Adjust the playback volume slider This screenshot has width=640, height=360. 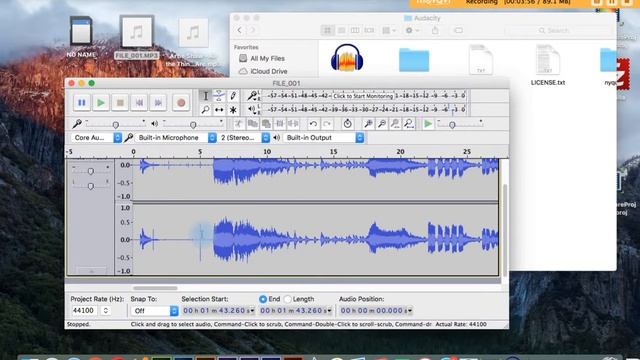point(193,124)
